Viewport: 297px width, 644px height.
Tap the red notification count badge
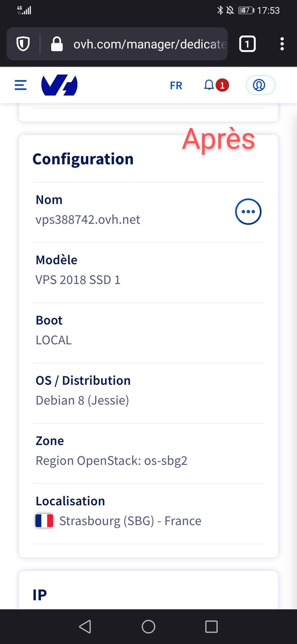[x=223, y=85]
